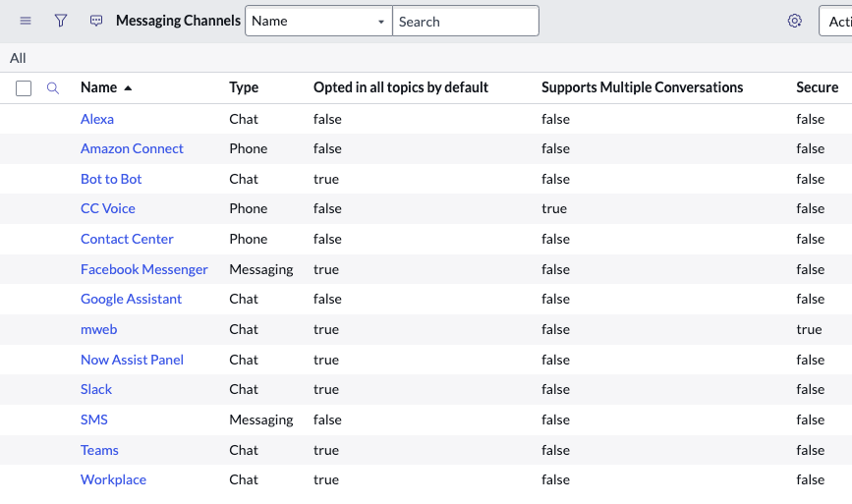Open the list context hamburger menu
Viewport: 852px width, 504px height.
click(x=26, y=22)
